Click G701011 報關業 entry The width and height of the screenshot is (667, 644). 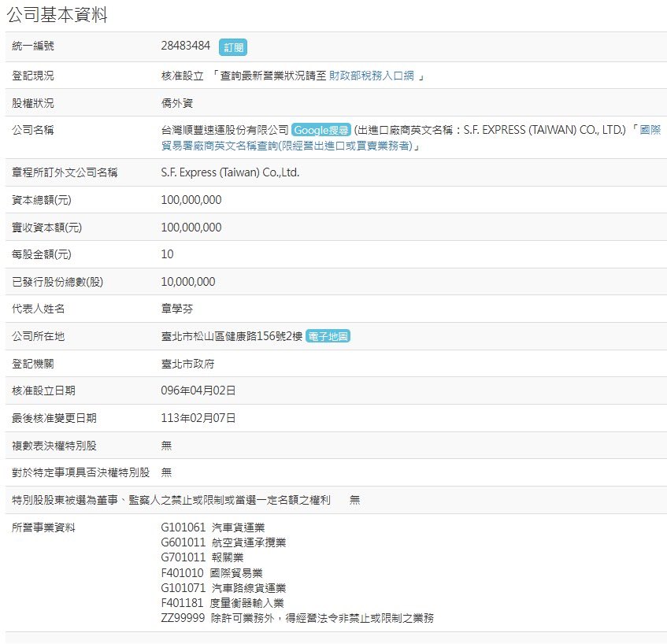coord(202,557)
